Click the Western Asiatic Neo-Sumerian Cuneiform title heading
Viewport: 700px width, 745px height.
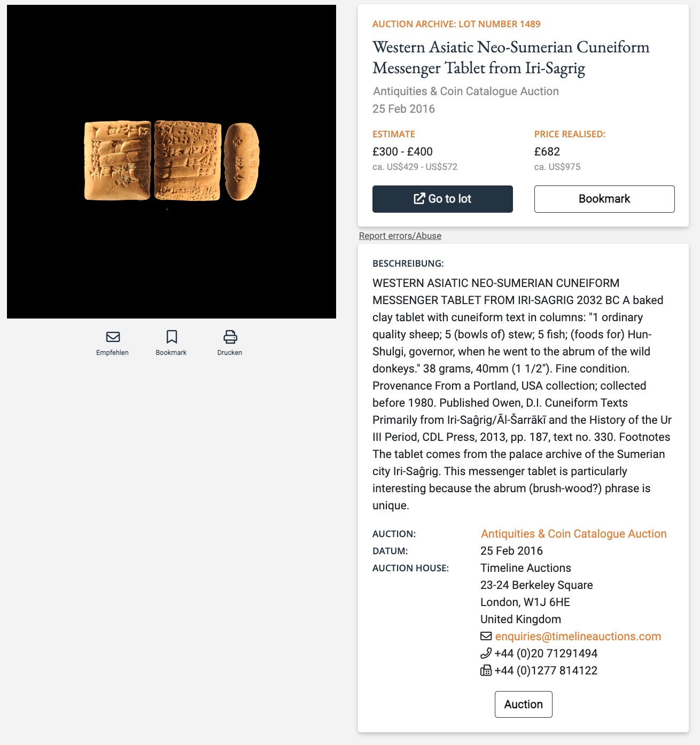(510, 57)
